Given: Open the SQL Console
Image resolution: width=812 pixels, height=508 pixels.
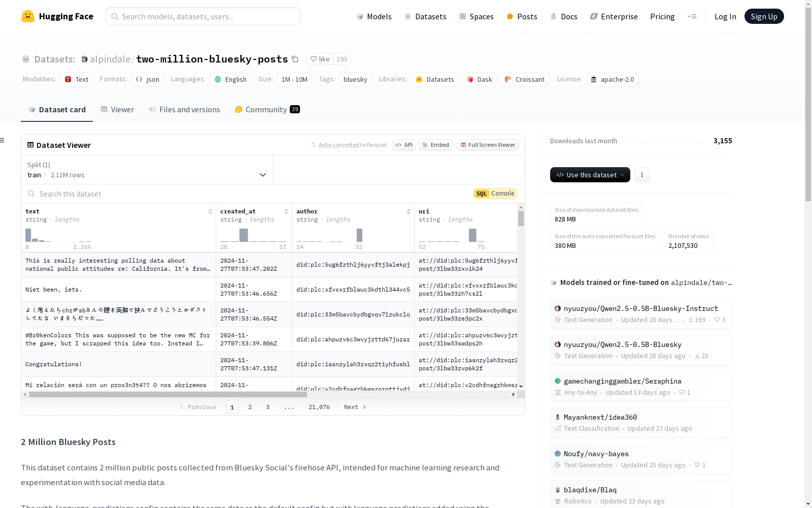Looking at the screenshot, I should (495, 194).
